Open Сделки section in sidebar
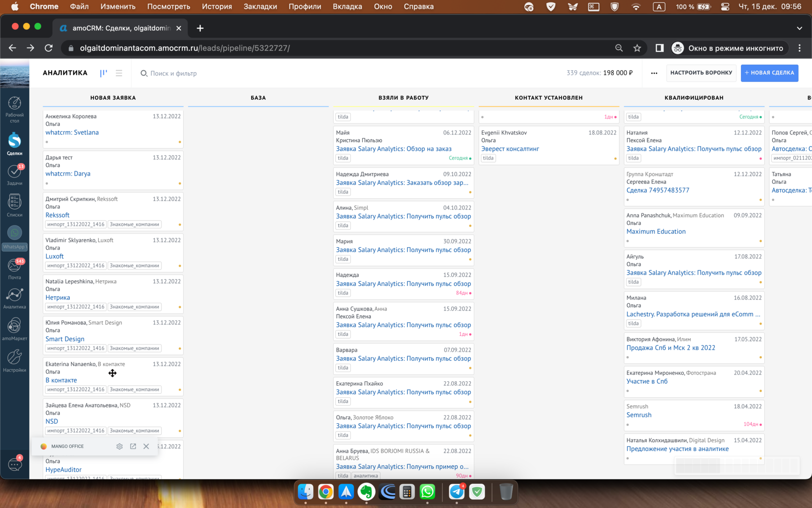This screenshot has width=812, height=508. click(14, 144)
